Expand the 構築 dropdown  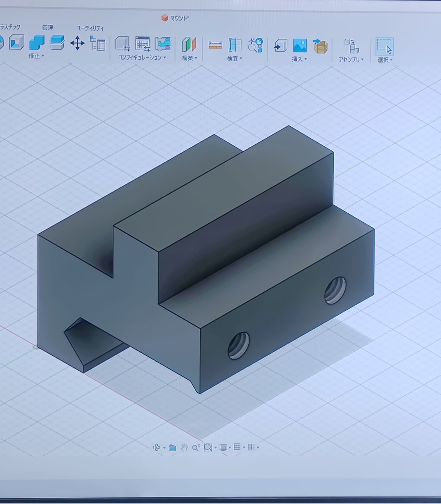click(x=190, y=58)
